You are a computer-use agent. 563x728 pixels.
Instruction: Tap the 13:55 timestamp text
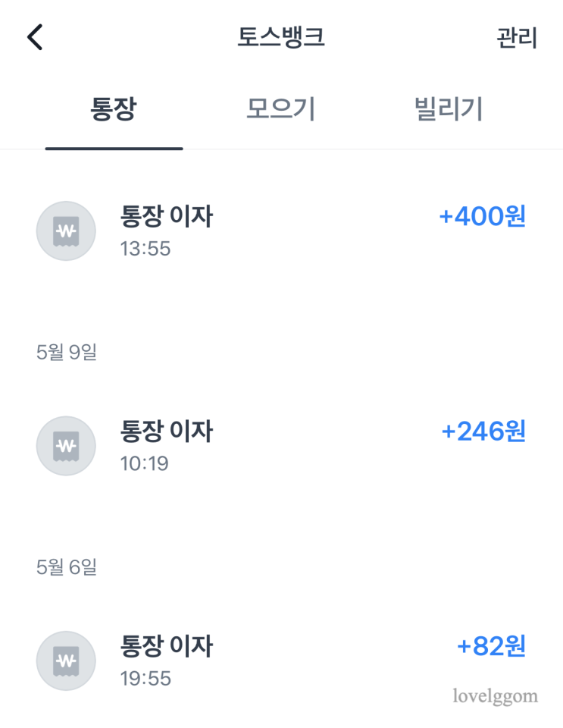(x=145, y=249)
